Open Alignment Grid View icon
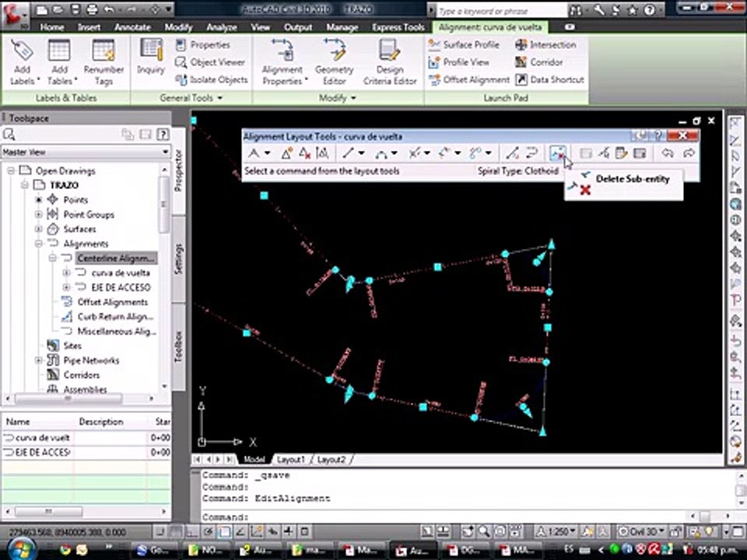Viewport: 747px width, 560px height. click(x=640, y=153)
